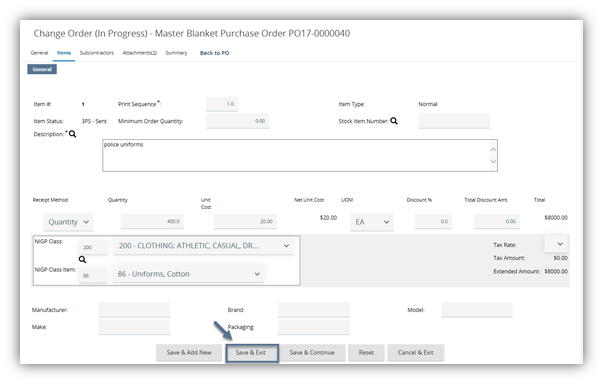Expand the NIGP Class Item Uniforms, Cotton dropdown
The height and width of the screenshot is (384, 603).
pos(188,274)
